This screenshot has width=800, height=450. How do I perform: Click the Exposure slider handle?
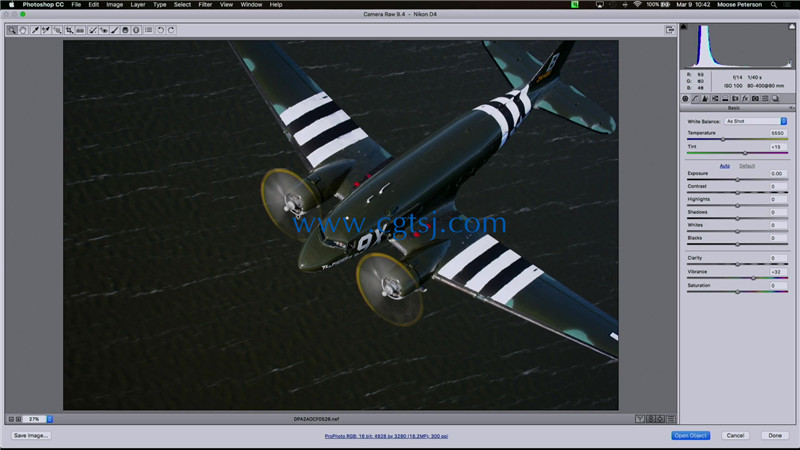point(737,180)
